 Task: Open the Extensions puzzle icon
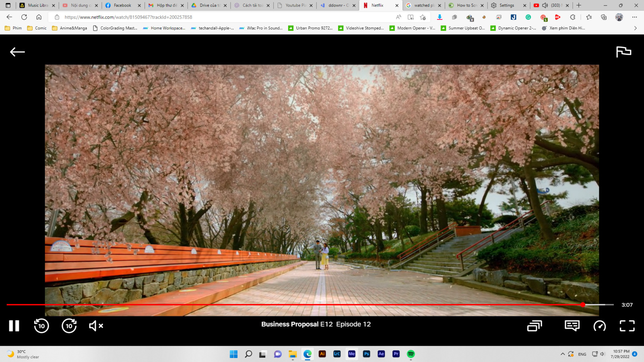tap(572, 17)
